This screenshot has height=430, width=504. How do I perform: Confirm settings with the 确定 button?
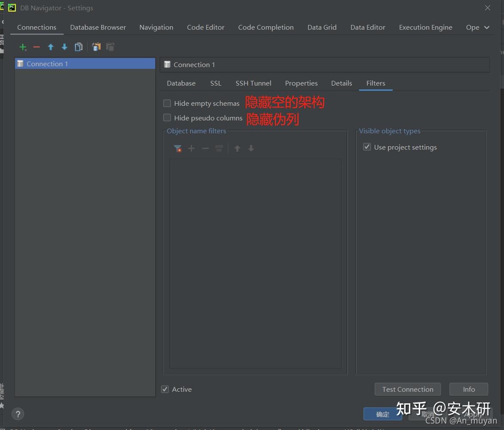(382, 414)
